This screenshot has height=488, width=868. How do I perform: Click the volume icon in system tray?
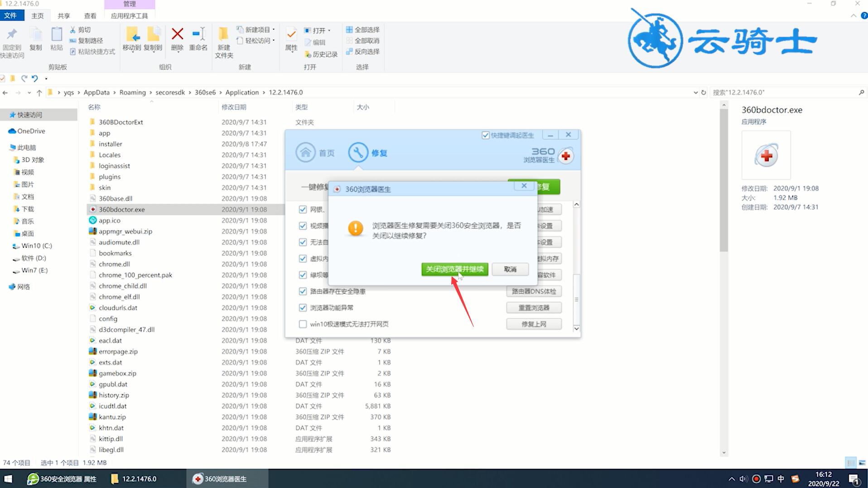[743, 479]
